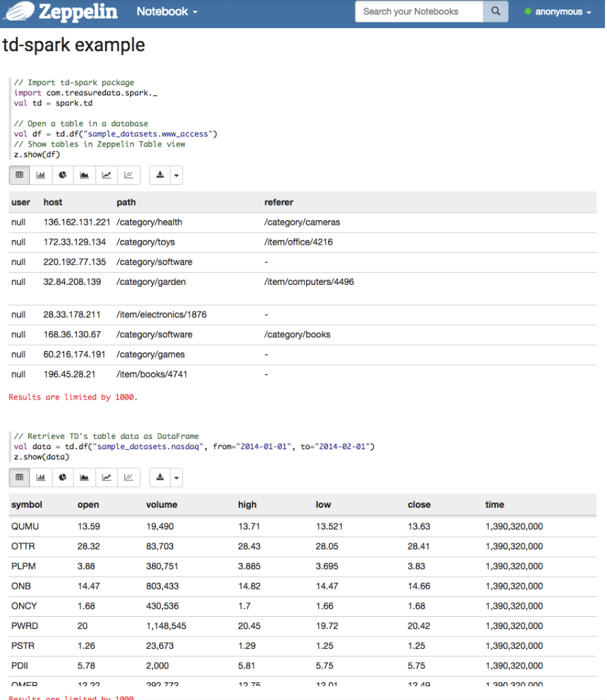
Task: Expand the anonymous user menu
Action: pyautogui.click(x=558, y=12)
